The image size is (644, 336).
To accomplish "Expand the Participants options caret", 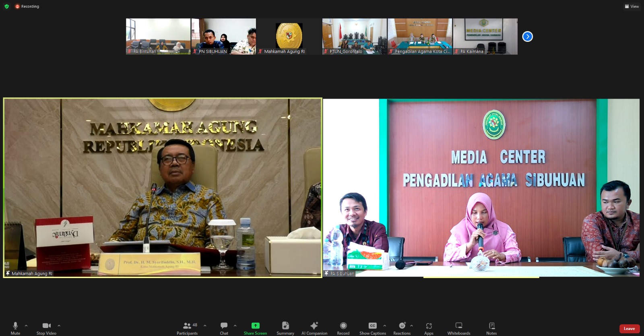I will (205, 326).
